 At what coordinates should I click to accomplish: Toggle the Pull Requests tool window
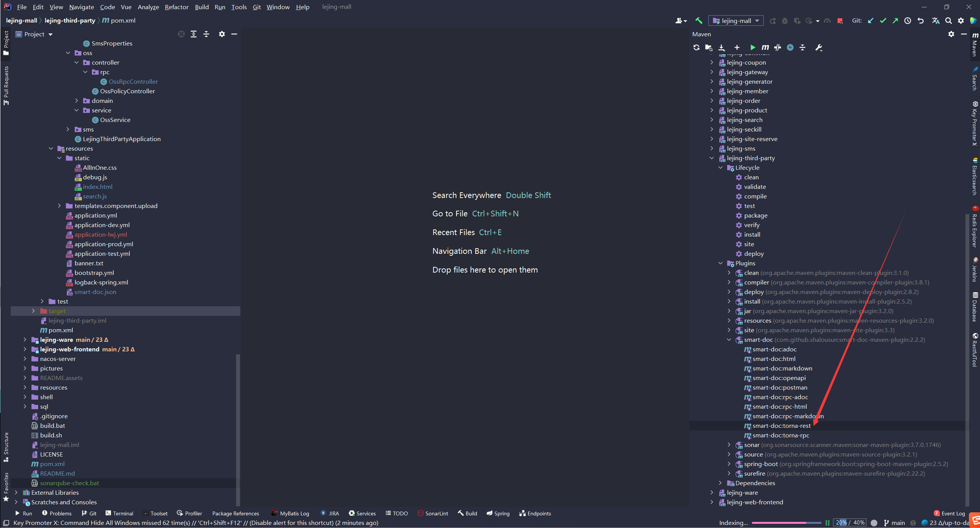(6, 86)
